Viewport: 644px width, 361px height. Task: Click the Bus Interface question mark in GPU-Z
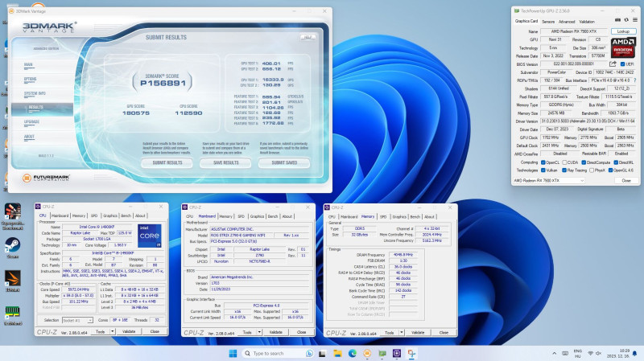635,80
